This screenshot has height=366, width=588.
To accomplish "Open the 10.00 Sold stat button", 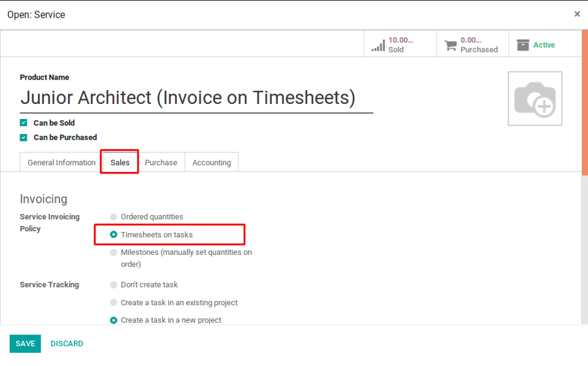I will tap(400, 44).
